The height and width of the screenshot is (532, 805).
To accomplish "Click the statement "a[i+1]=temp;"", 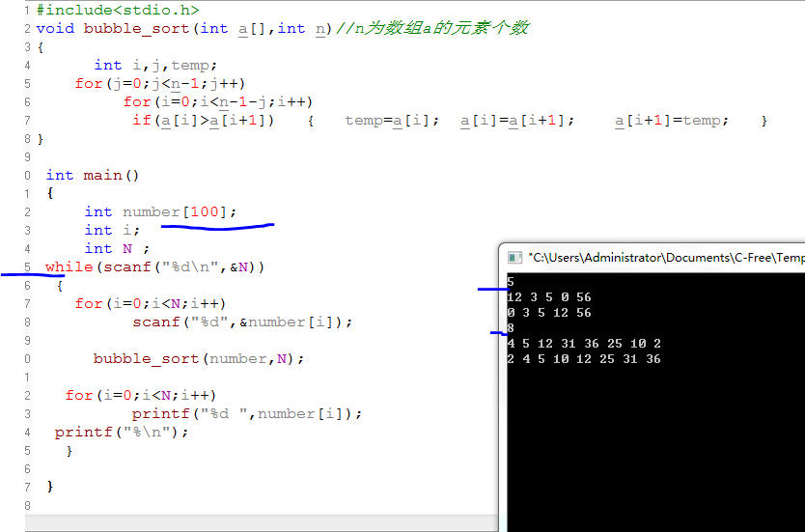I will click(x=672, y=120).
